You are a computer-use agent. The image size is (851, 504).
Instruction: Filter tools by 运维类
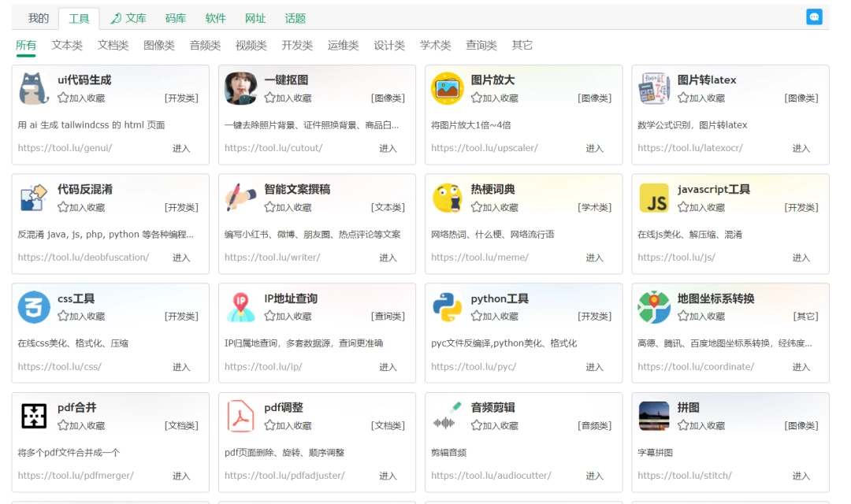[x=344, y=46]
